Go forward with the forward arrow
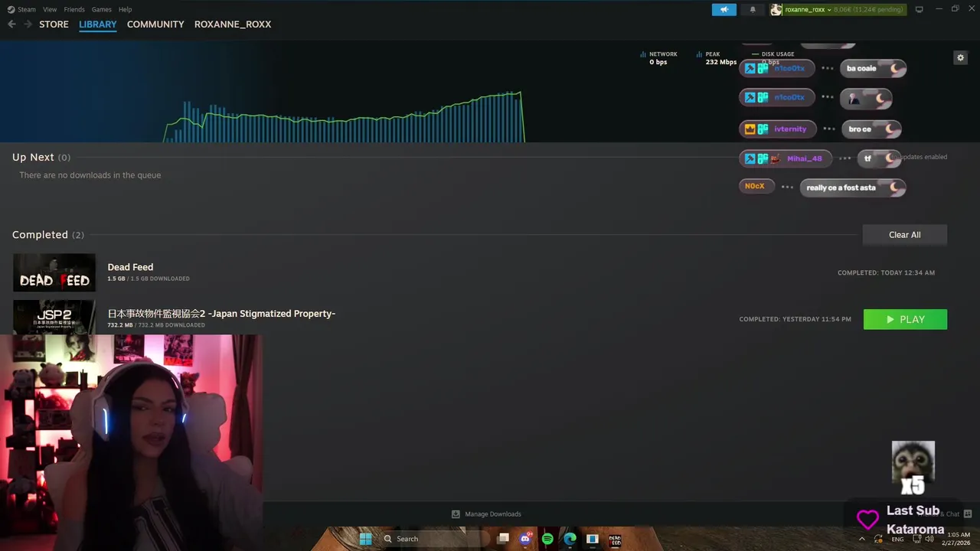This screenshot has height=551, width=980. (x=28, y=24)
